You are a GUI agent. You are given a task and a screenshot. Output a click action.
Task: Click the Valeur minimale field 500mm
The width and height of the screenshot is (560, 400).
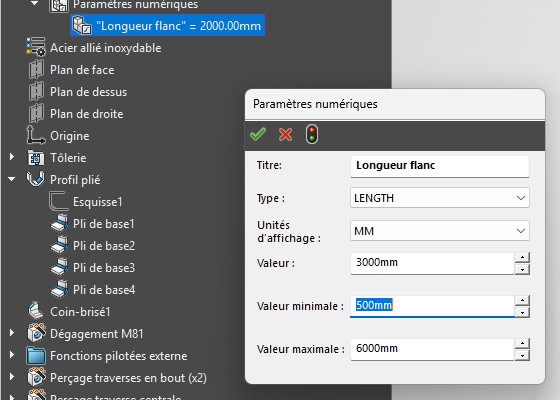[x=432, y=306]
